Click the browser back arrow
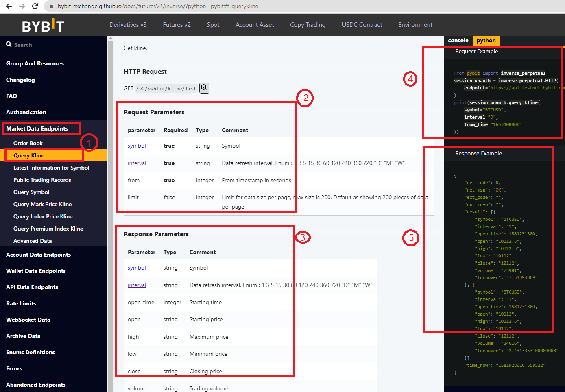Image resolution: width=565 pixels, height=392 pixels. point(9,6)
